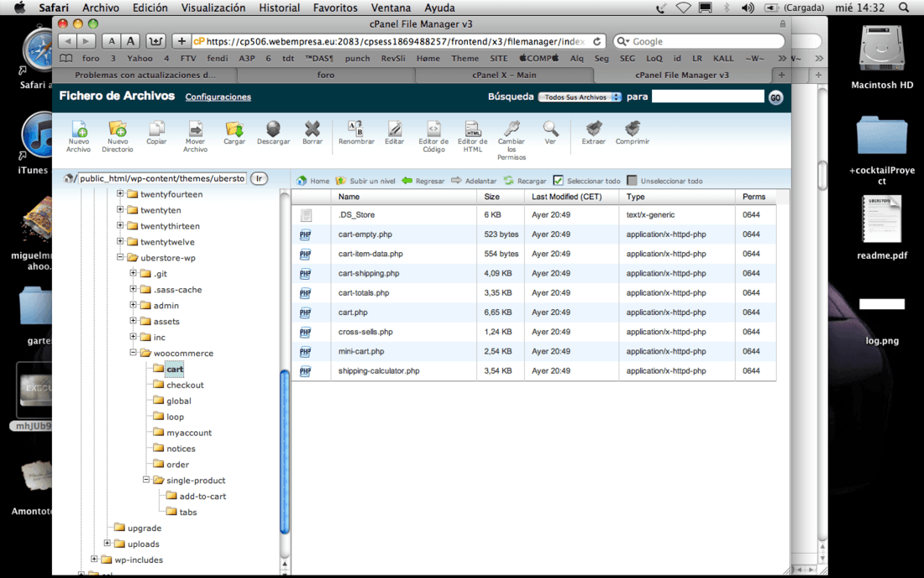Click the Macintosh HD desktop icon
This screenshot has width=924, height=578.
pyautogui.click(x=881, y=58)
